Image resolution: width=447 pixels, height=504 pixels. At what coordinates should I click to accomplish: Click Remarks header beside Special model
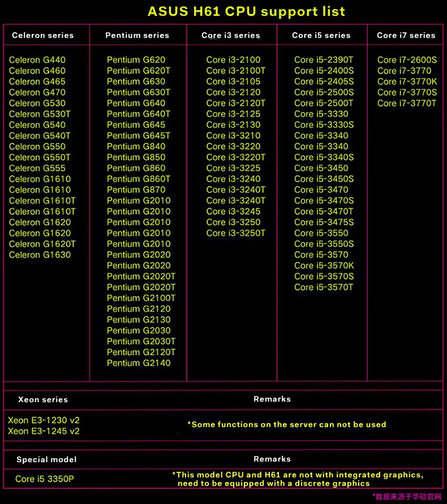[272, 459]
